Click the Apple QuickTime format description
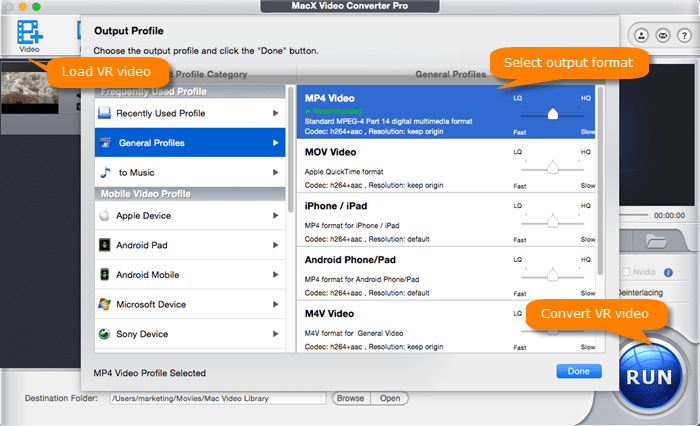 click(344, 171)
